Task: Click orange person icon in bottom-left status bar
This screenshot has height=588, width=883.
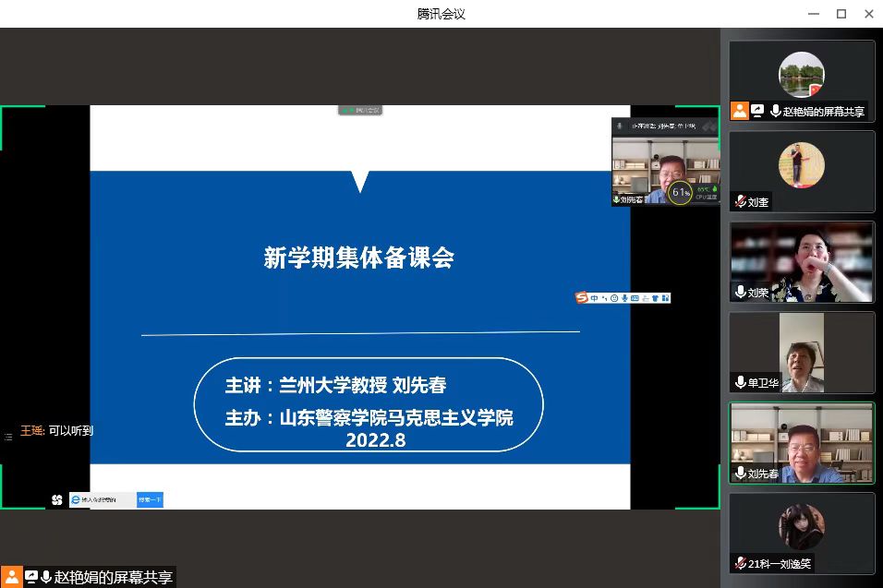Action: tap(11, 577)
